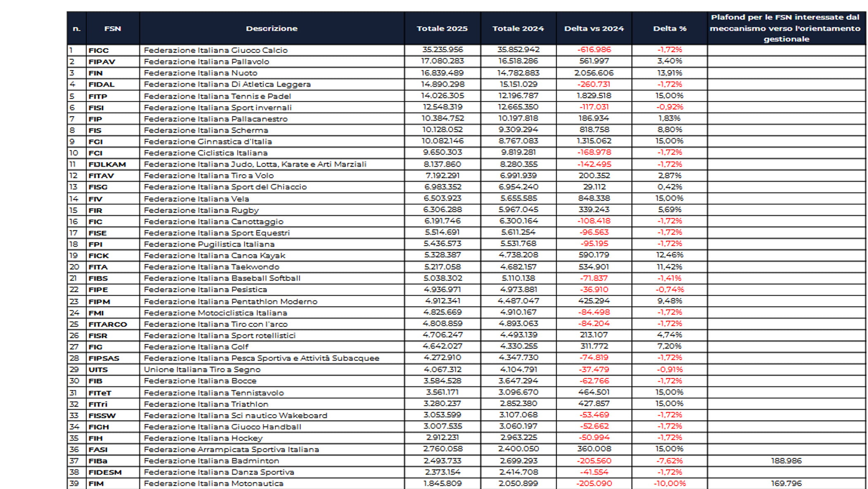Viewport: 868px width, 489px height.
Task: Click the red delta -168.978
Action: click(x=594, y=152)
